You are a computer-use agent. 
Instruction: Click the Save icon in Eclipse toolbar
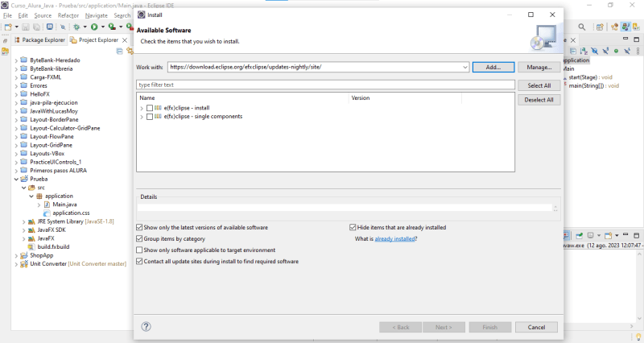(x=26, y=27)
